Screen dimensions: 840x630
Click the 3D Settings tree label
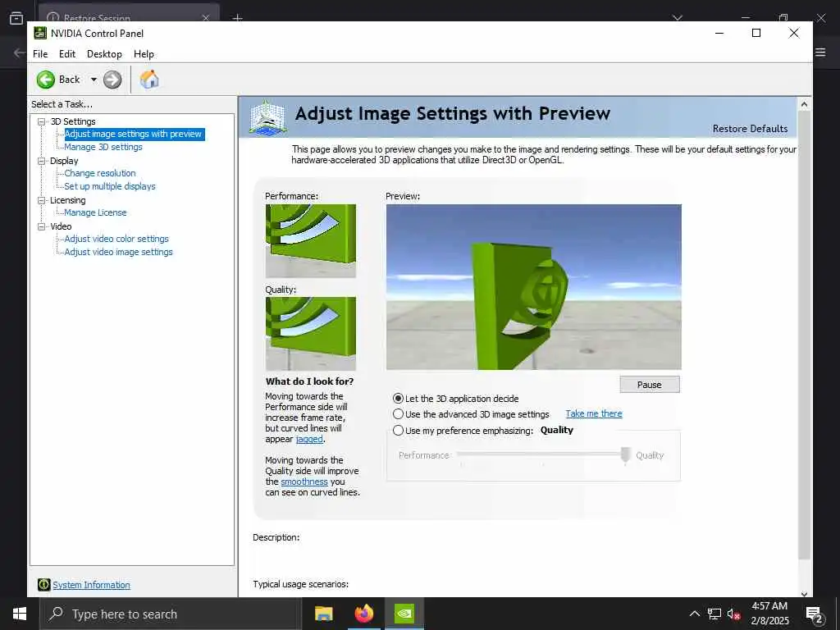click(x=73, y=121)
